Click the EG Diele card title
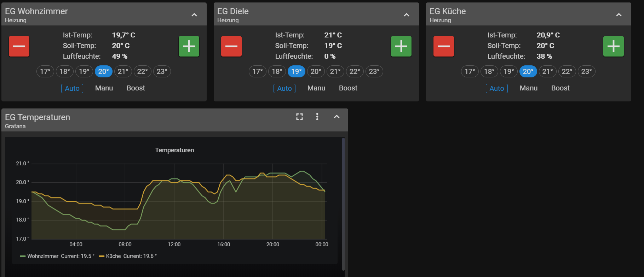644x277 pixels. tap(233, 11)
